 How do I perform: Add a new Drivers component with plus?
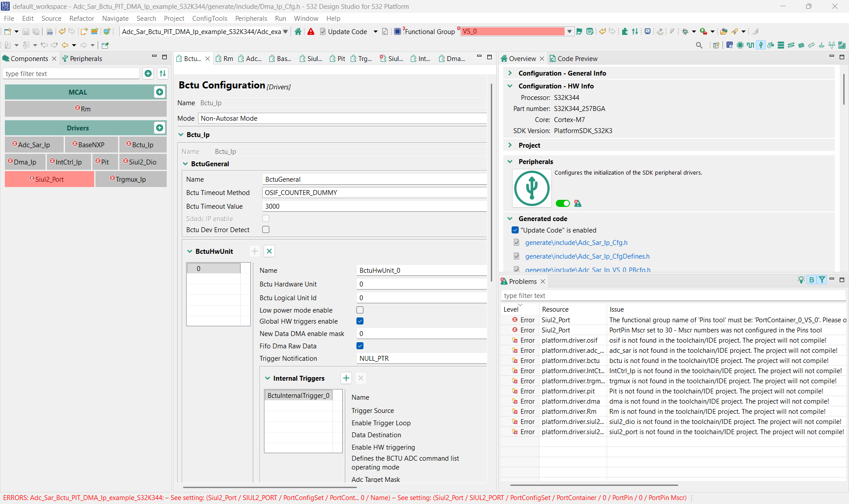coord(160,128)
